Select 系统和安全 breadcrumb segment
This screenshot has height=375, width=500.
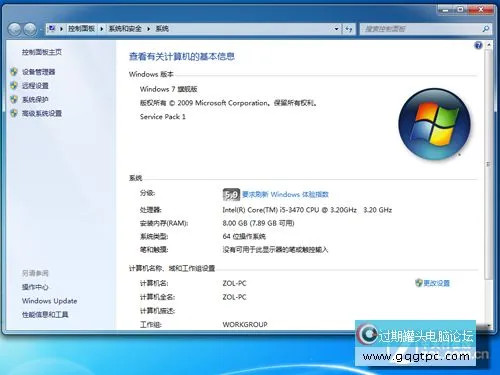point(125,29)
